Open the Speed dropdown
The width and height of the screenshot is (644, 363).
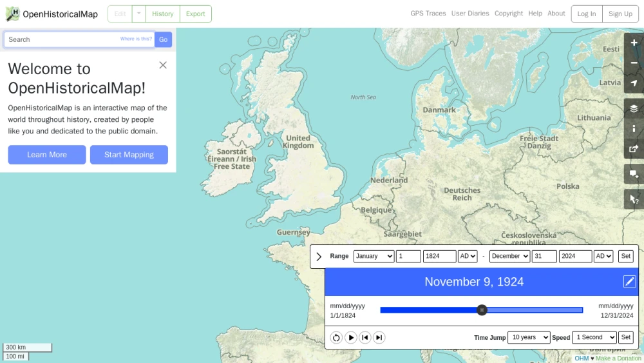pyautogui.click(x=594, y=337)
